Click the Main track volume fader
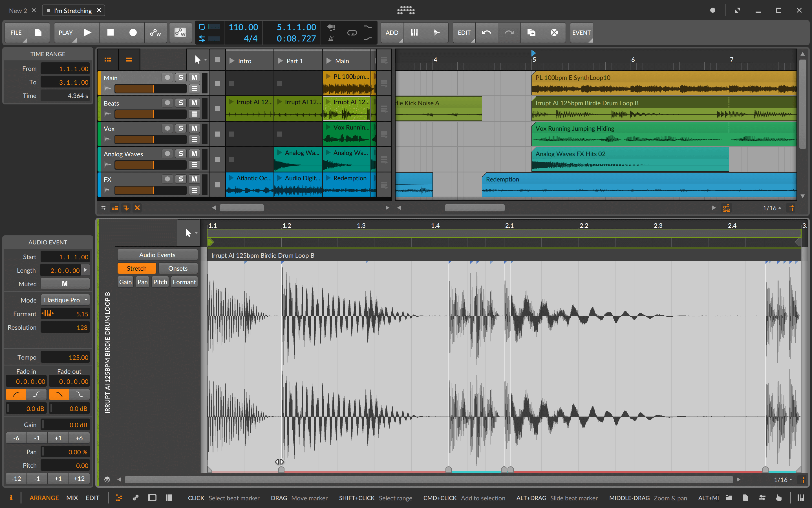This screenshot has width=812, height=508. [x=150, y=89]
